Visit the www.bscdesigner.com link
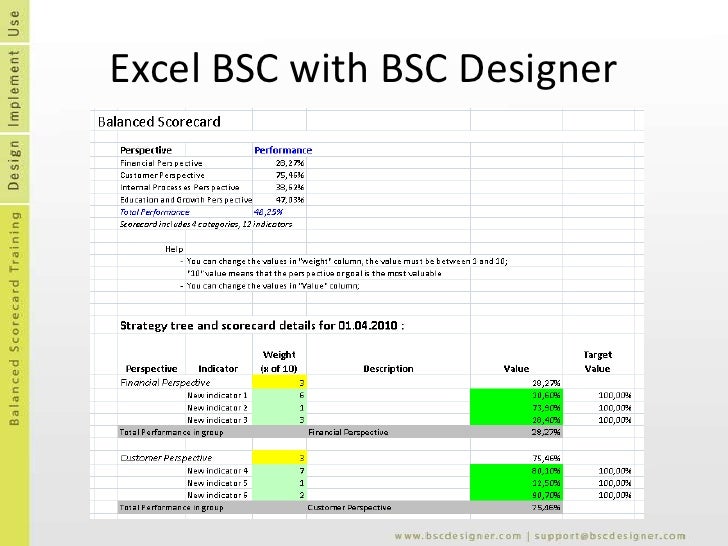728x546 pixels. coord(458,536)
